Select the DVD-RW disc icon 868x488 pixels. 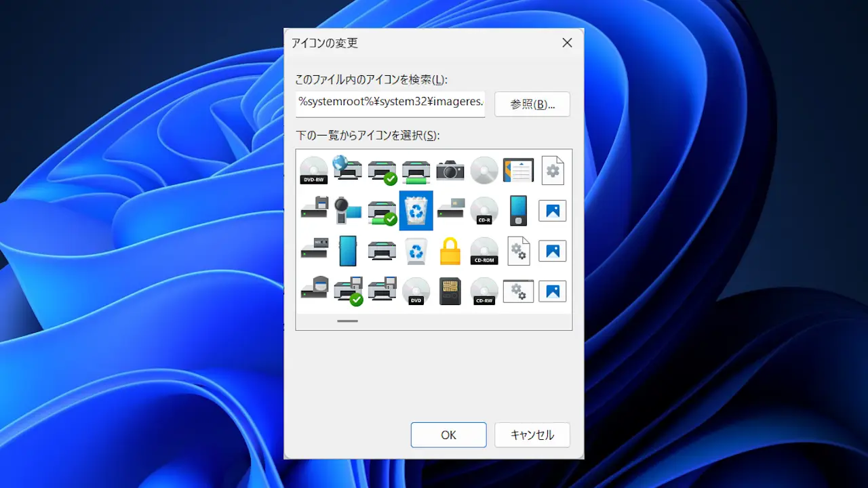[314, 170]
